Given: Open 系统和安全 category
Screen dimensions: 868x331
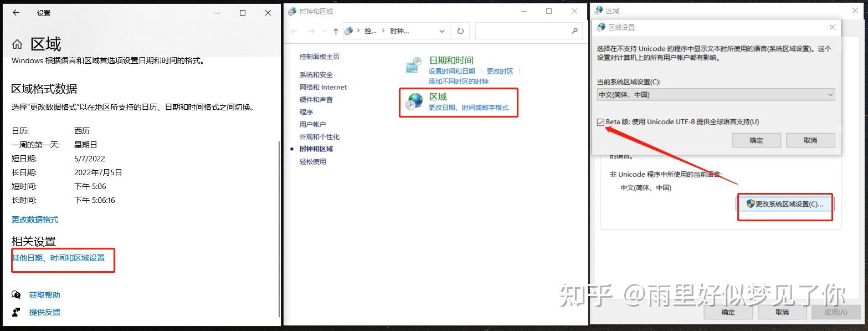Looking at the screenshot, I should pos(316,75).
